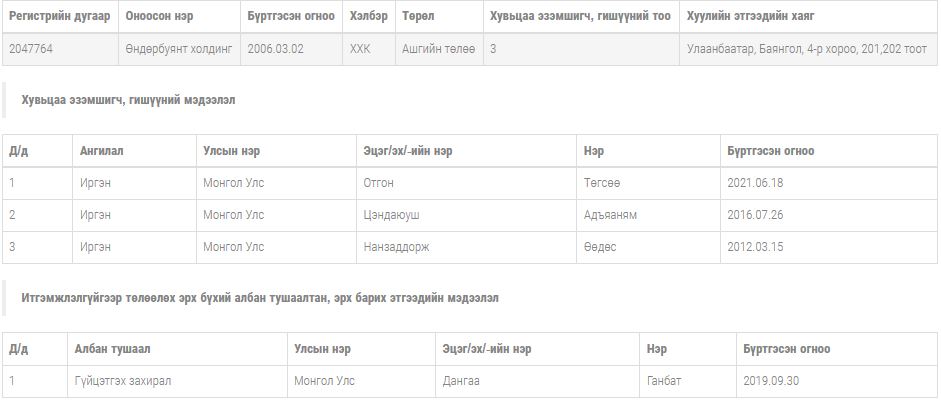The height and width of the screenshot is (400, 941).
Task: Click the registration number 2047764 cell
Action: [x=30, y=49]
